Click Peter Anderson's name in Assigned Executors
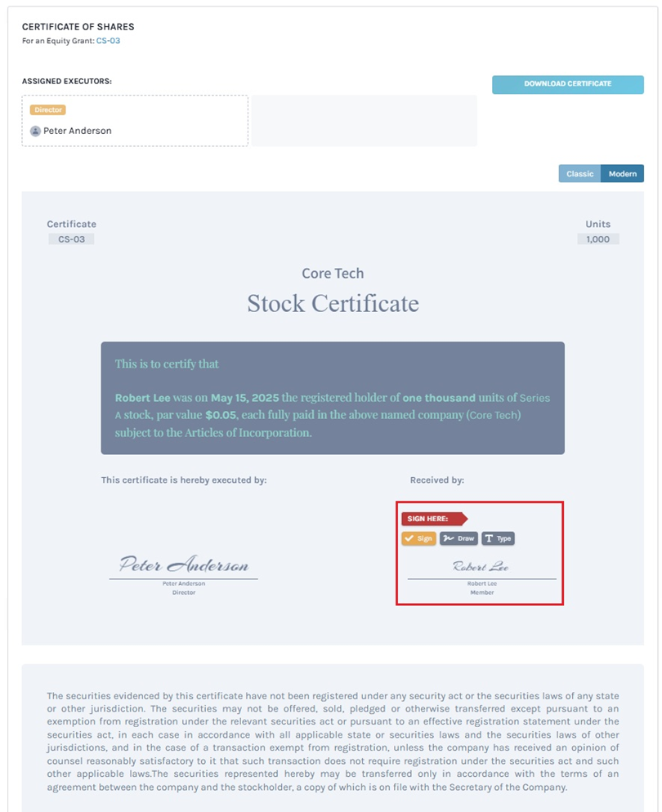Viewport: 662px width, 812px height. click(78, 131)
